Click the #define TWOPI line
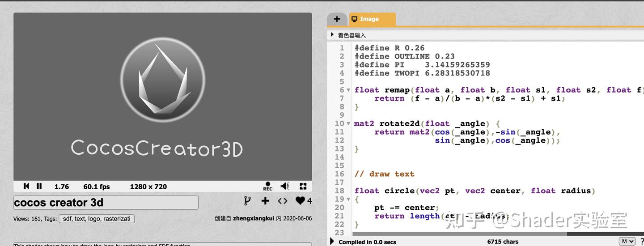644x246 pixels. [422, 73]
